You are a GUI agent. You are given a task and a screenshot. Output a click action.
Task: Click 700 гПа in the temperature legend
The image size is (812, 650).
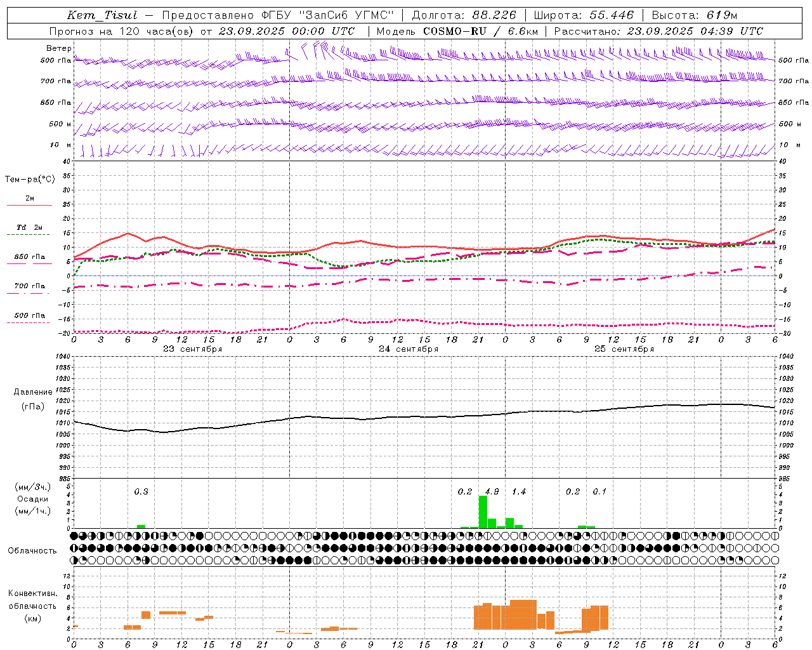pyautogui.click(x=30, y=286)
